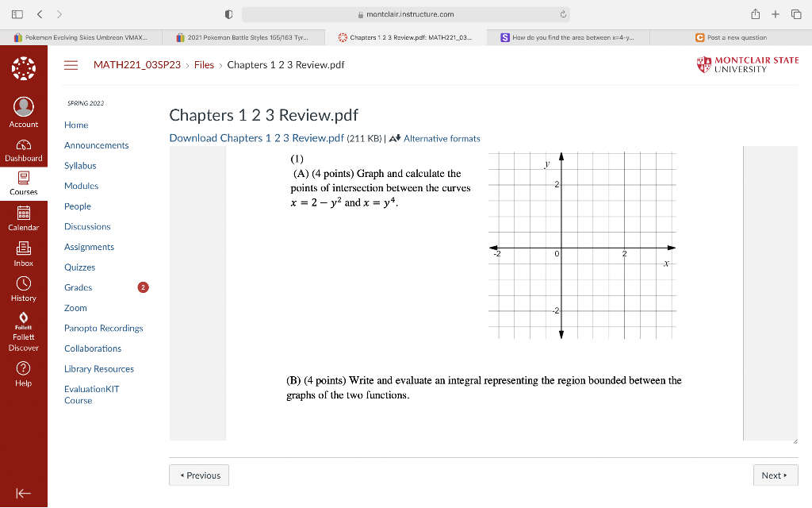Open Grades showing two notifications
The height and width of the screenshot is (508, 812).
[x=78, y=287]
